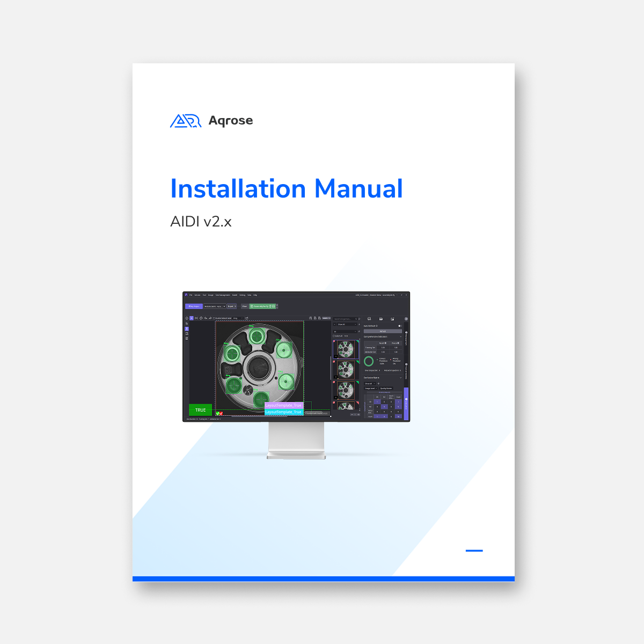Collapse the Confusion Matrix section
644x644 pixels.
click(x=400, y=378)
